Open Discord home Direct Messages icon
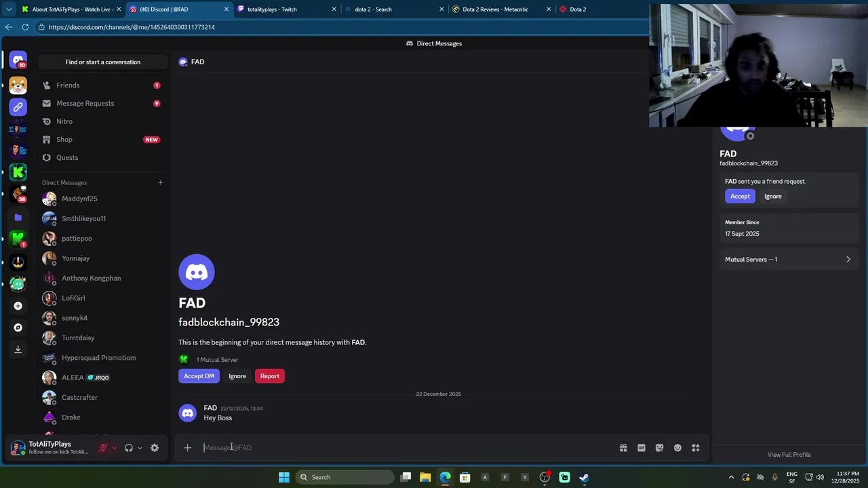 click(18, 60)
